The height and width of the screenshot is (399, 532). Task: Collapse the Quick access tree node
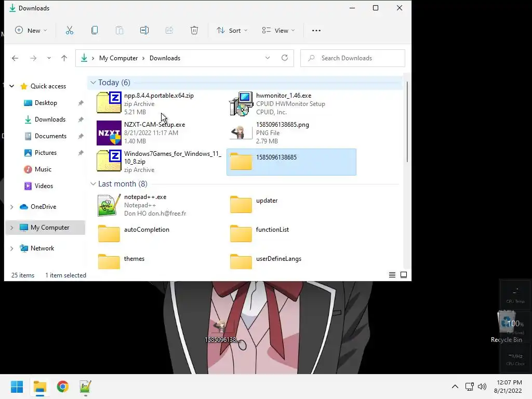11,86
